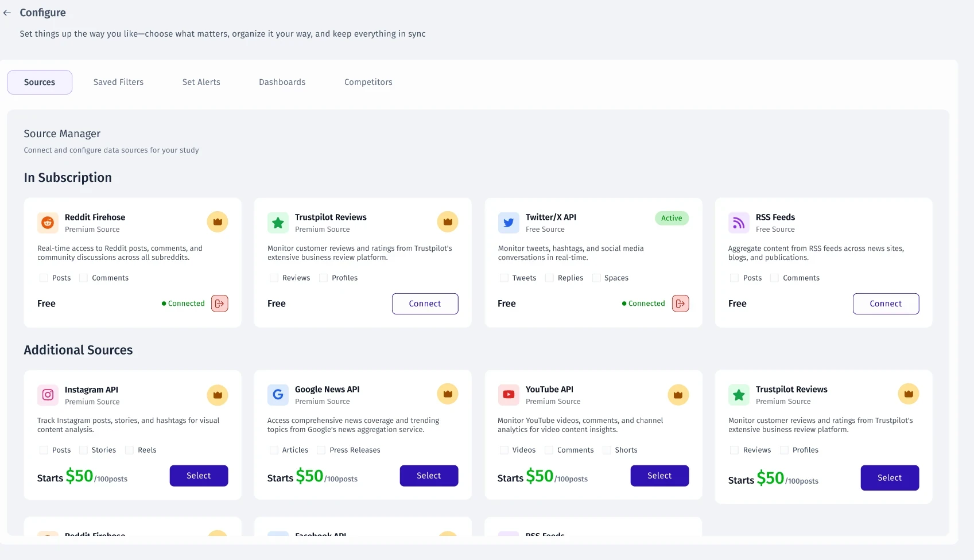This screenshot has width=974, height=560.
Task: Connect the RSS Feeds source
Action: [886, 304]
